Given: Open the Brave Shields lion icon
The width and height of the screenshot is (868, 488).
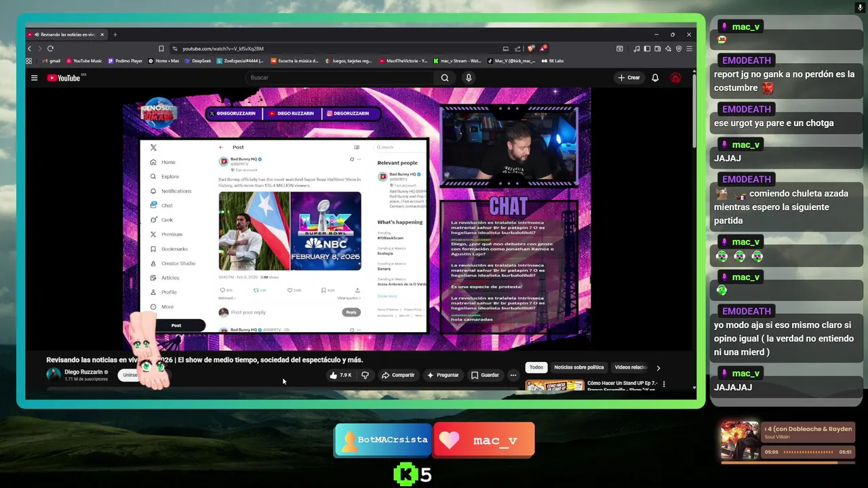Looking at the screenshot, I should (x=531, y=49).
